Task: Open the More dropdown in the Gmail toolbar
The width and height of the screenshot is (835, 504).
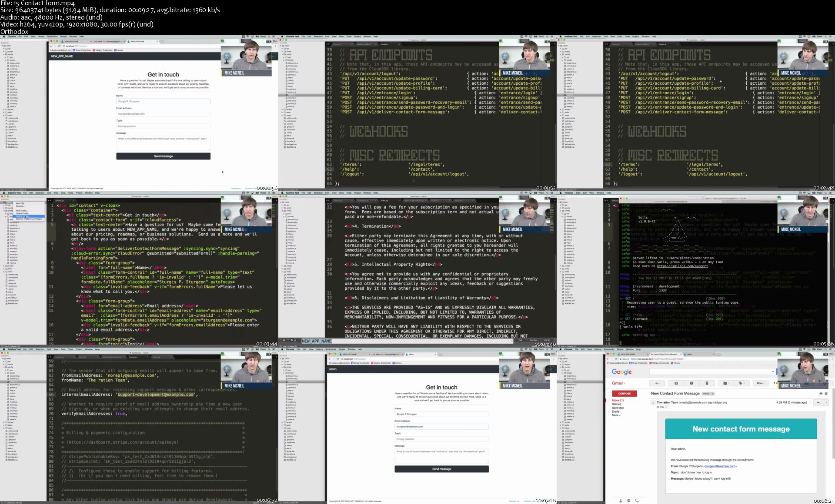Action: click(761, 383)
